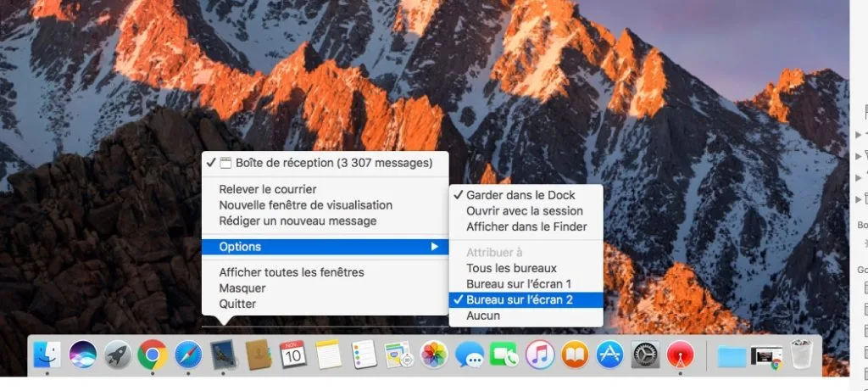Open the green FaceTime icon
Screen dimensions: 868x391
click(x=504, y=355)
